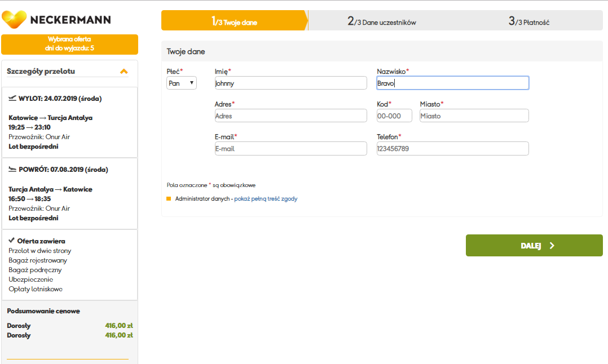
Task: Collapse Szczegóły przelotu with orange chevron
Action: pos(124,71)
